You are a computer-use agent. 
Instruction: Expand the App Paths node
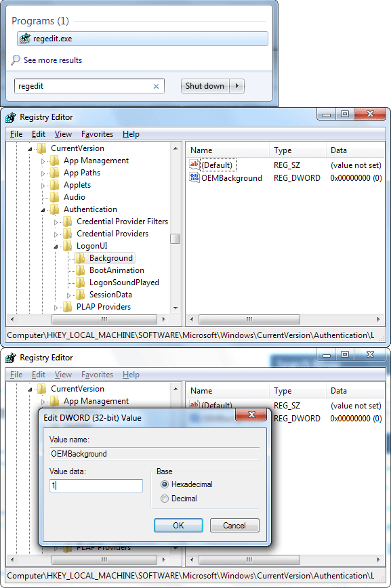(x=43, y=173)
